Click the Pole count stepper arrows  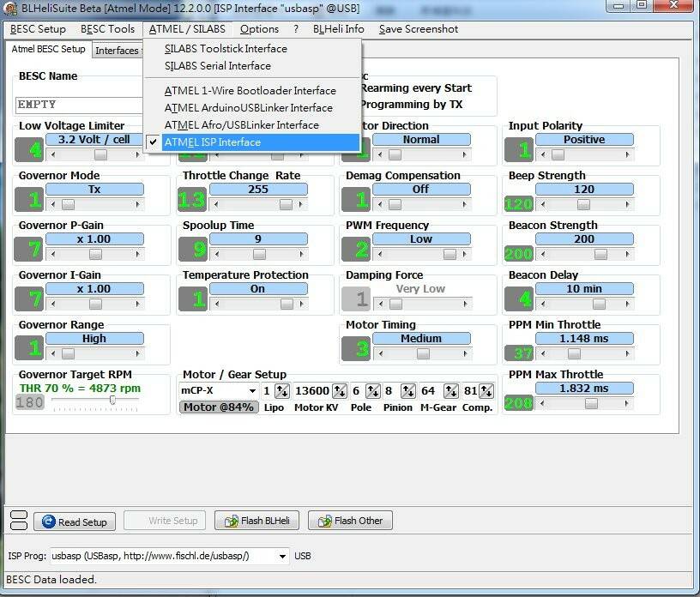pyautogui.click(x=372, y=391)
